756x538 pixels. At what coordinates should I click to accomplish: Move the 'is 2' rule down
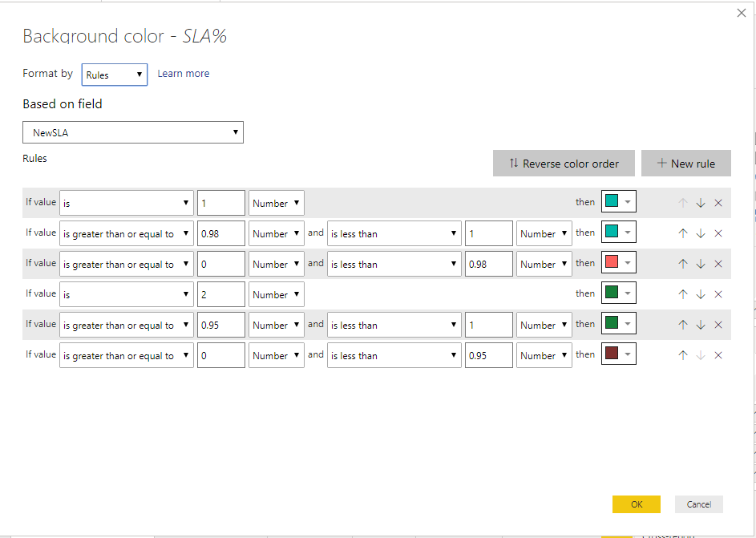(x=701, y=294)
